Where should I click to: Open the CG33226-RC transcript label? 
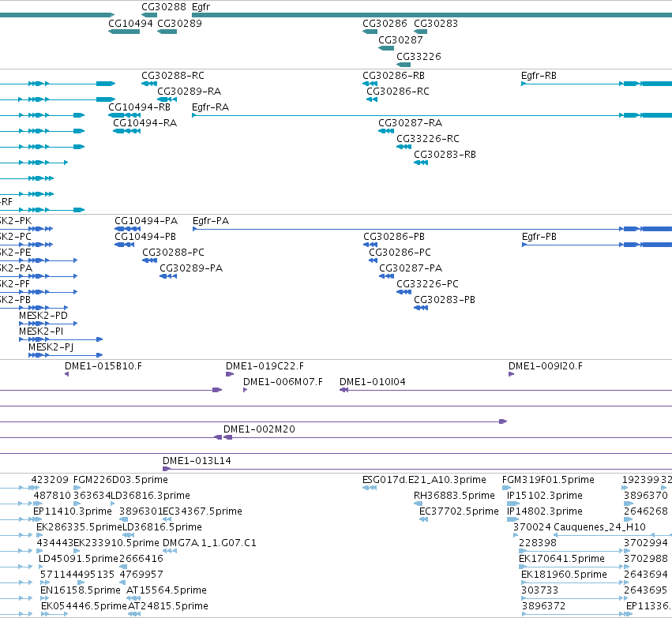click(428, 139)
